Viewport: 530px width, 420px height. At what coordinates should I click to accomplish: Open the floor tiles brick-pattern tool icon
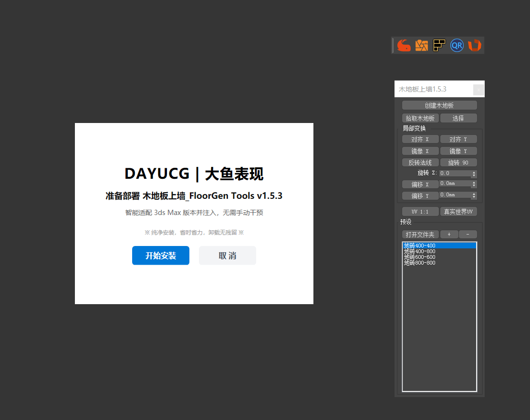click(x=439, y=45)
